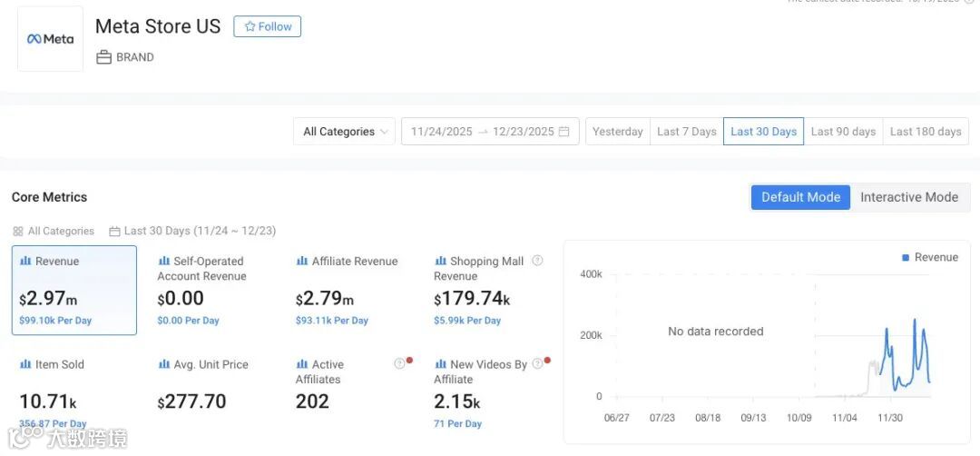The height and width of the screenshot is (456, 980).
Task: Click the $2.97m revenue value
Action: (49, 299)
